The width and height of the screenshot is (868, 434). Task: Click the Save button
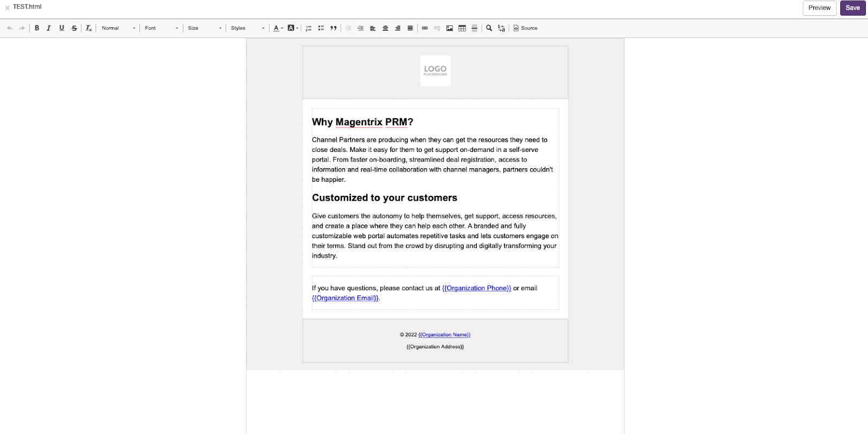click(853, 8)
